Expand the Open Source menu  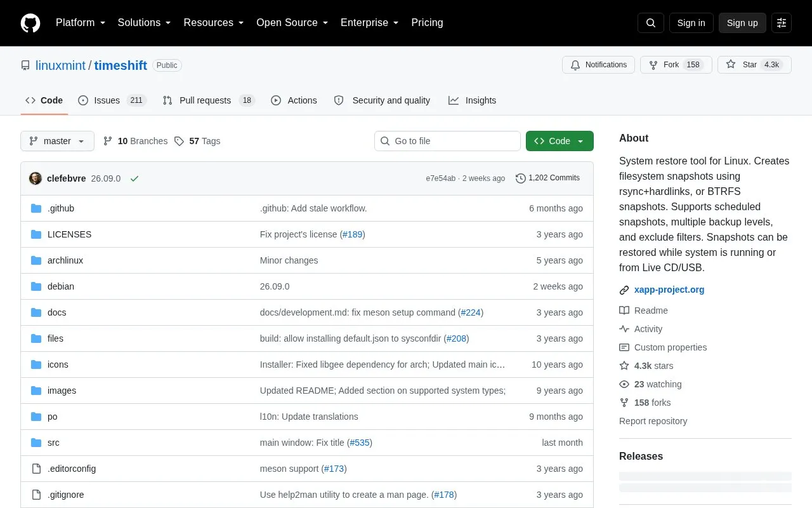292,23
